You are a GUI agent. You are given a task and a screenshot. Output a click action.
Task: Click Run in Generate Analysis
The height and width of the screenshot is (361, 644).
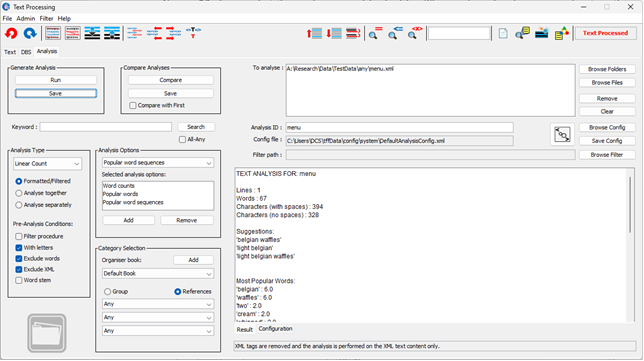point(55,80)
